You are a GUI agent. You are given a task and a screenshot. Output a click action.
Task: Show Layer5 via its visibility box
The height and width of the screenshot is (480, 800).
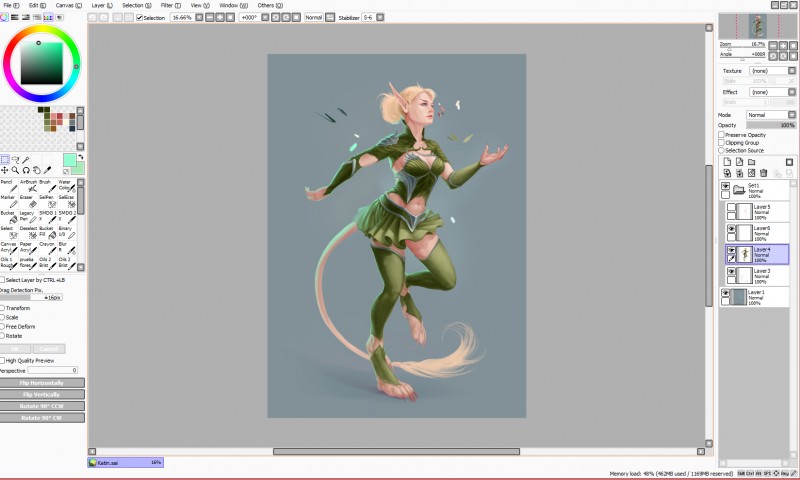click(731, 207)
